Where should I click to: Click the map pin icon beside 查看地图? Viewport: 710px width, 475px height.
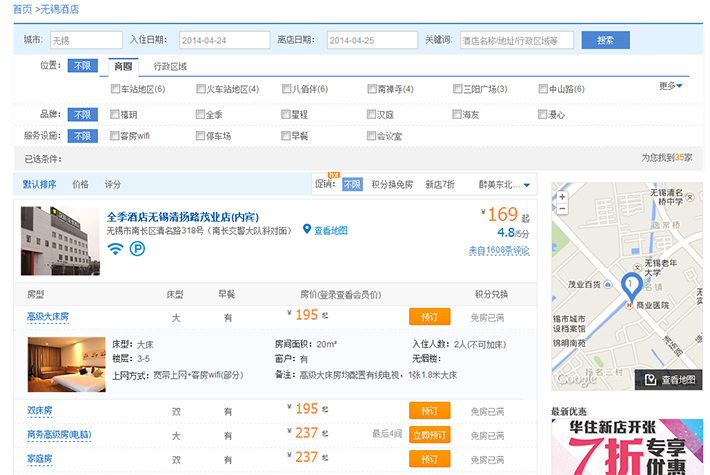tap(307, 229)
